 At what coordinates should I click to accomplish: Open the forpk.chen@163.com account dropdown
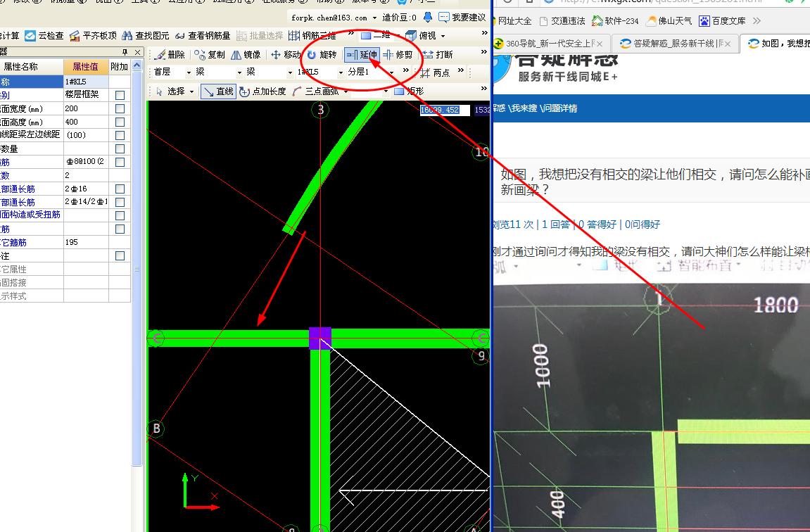tap(374, 18)
